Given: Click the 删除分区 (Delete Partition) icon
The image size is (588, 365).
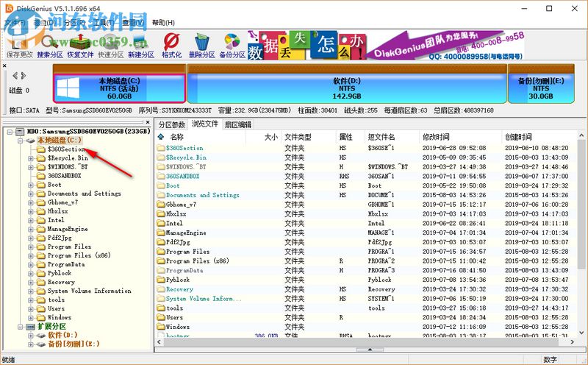Looking at the screenshot, I should click(x=201, y=46).
